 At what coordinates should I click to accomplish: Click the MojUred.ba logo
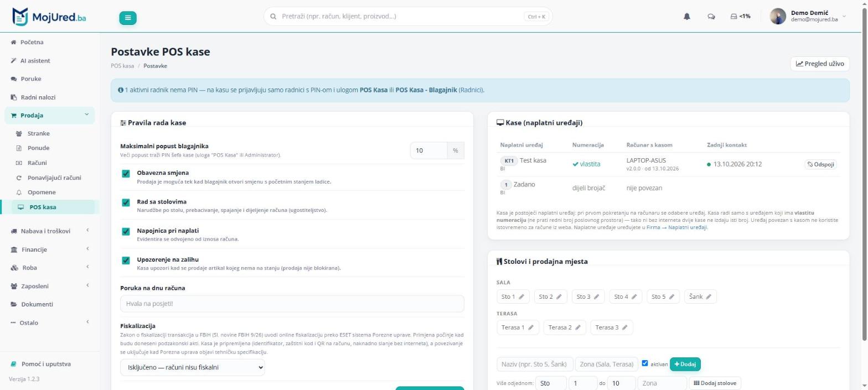point(49,17)
